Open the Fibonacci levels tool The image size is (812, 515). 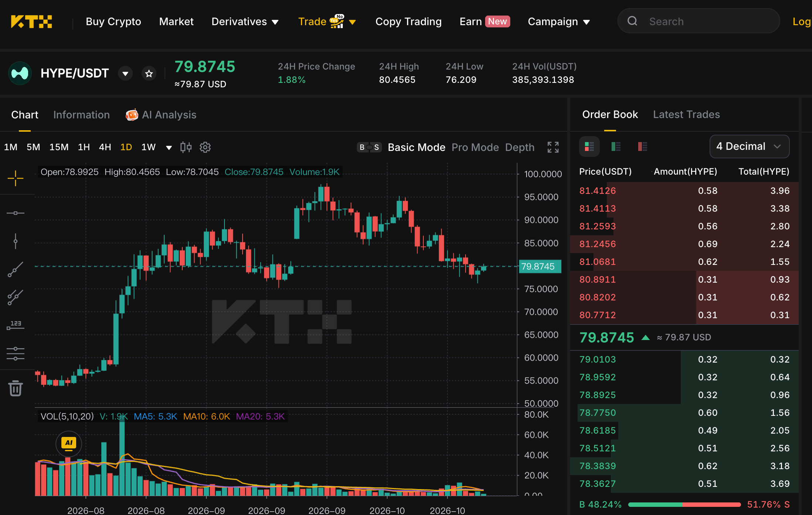tap(16, 354)
